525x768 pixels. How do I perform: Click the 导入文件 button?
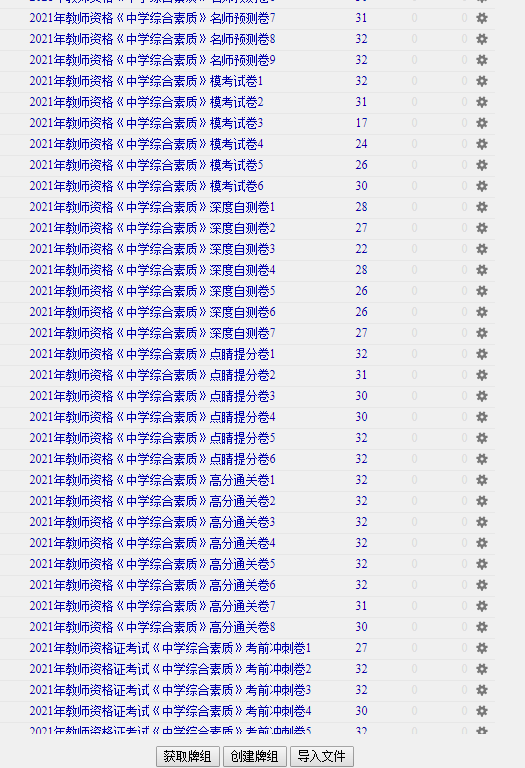(322, 756)
